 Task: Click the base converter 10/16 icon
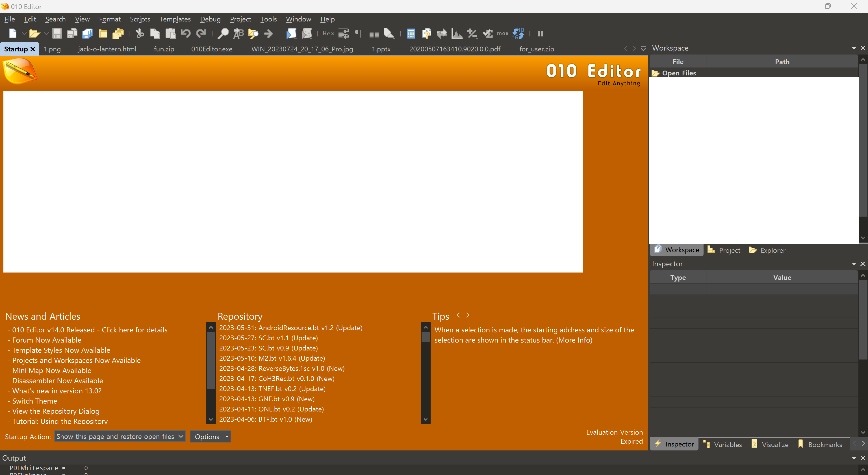[518, 33]
